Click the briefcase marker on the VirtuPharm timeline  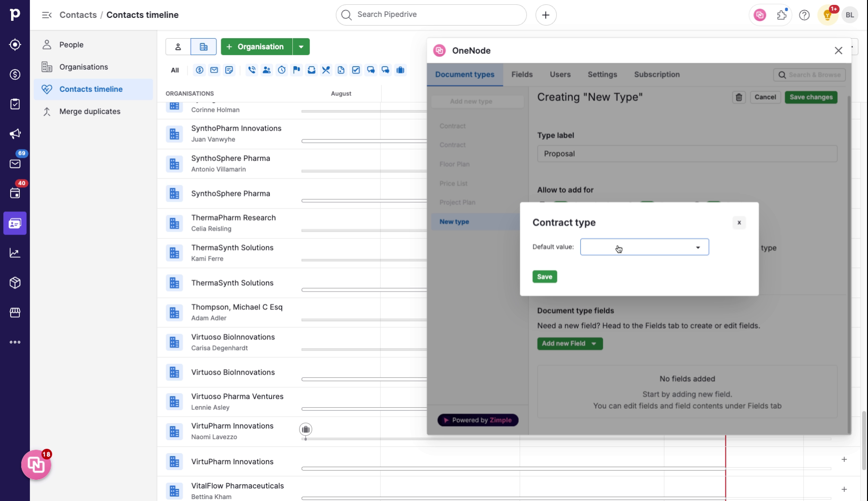305,429
